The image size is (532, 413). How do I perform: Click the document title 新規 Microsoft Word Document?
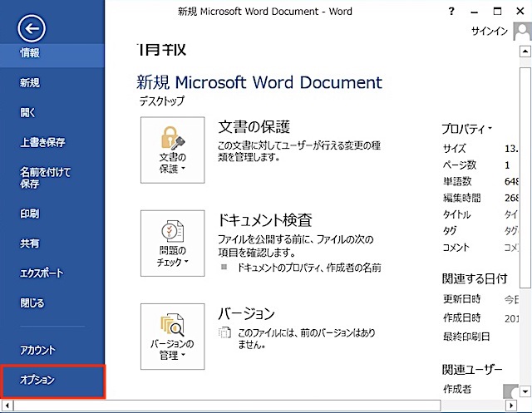click(x=259, y=82)
